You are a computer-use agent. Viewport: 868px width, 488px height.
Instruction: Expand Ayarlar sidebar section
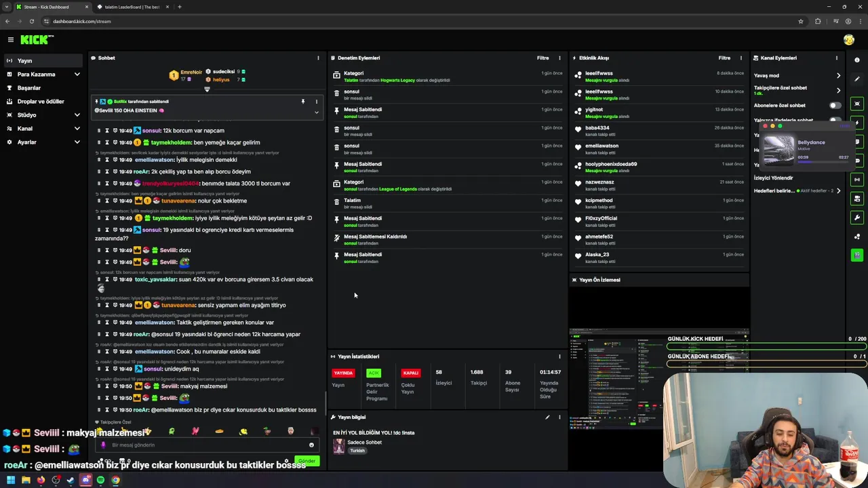pyautogui.click(x=77, y=142)
